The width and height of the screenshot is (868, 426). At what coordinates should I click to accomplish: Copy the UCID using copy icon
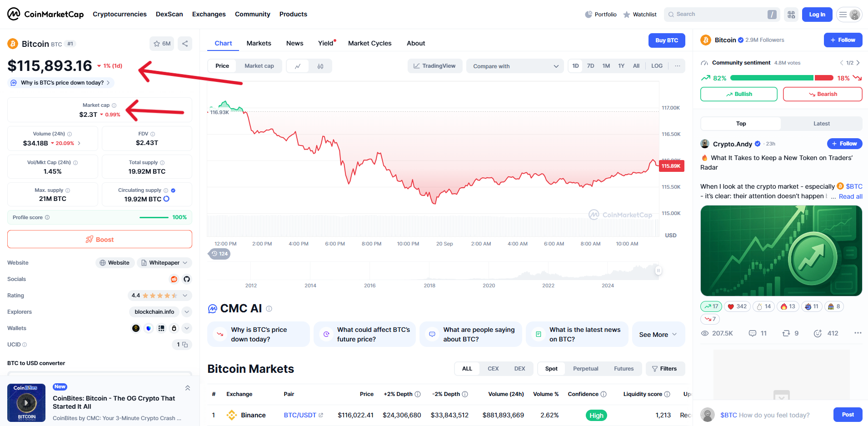point(185,345)
